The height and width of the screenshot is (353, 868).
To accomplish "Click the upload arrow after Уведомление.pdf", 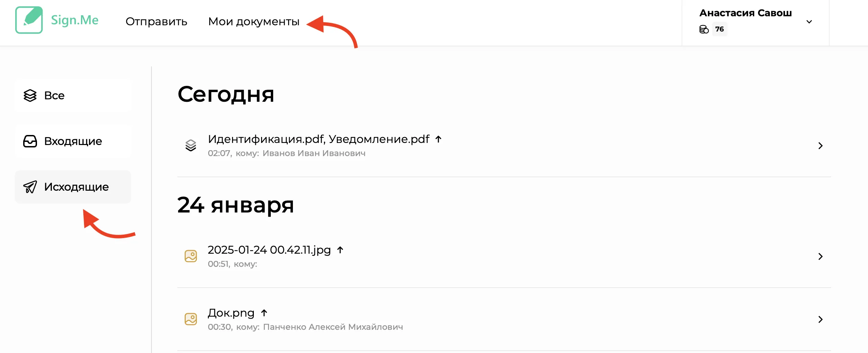I will [438, 139].
